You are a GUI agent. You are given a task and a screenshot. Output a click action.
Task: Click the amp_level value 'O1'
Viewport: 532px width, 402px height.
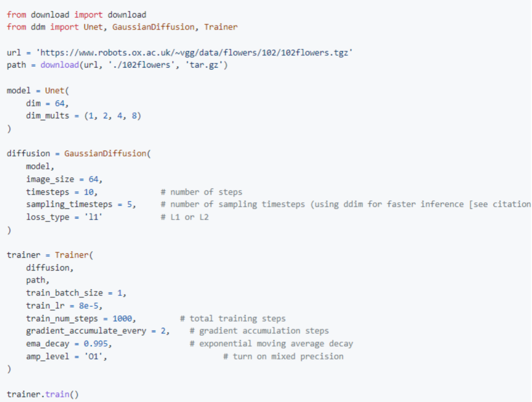point(93,356)
